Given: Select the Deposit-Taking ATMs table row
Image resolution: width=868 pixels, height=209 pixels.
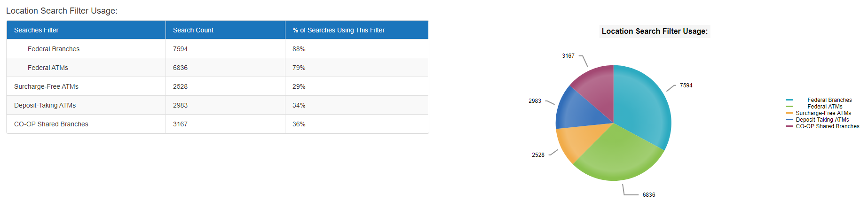Looking at the screenshot, I should (x=218, y=105).
